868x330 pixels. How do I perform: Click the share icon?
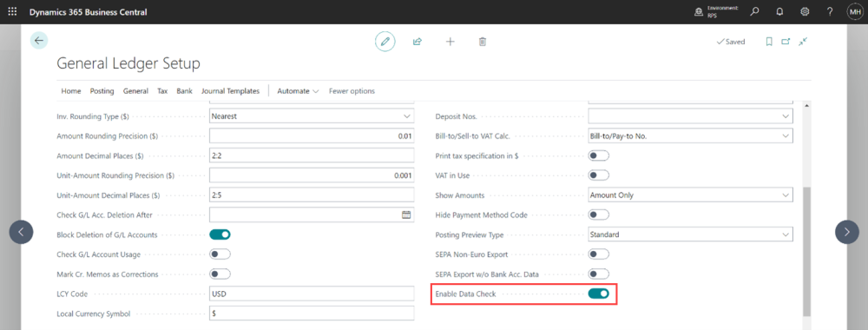(x=418, y=42)
